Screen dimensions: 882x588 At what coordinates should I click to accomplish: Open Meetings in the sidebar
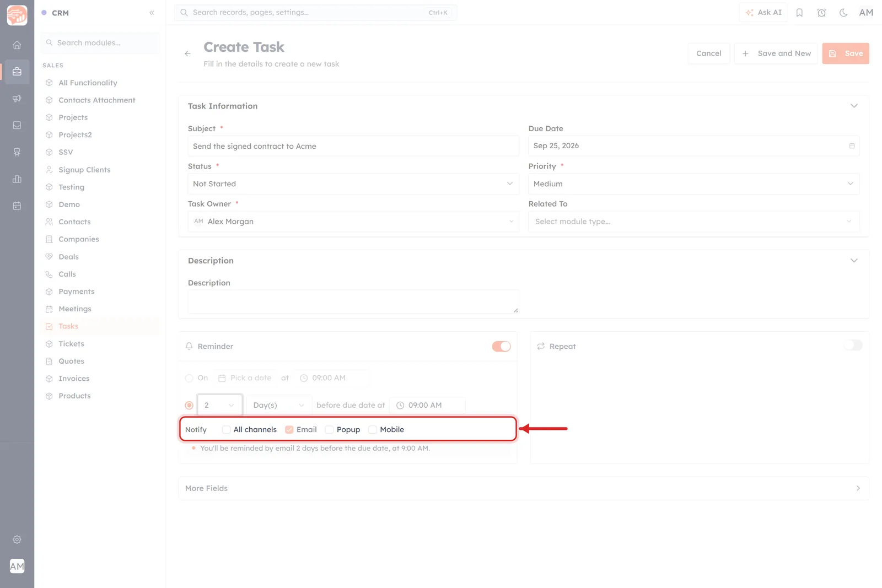coord(75,309)
